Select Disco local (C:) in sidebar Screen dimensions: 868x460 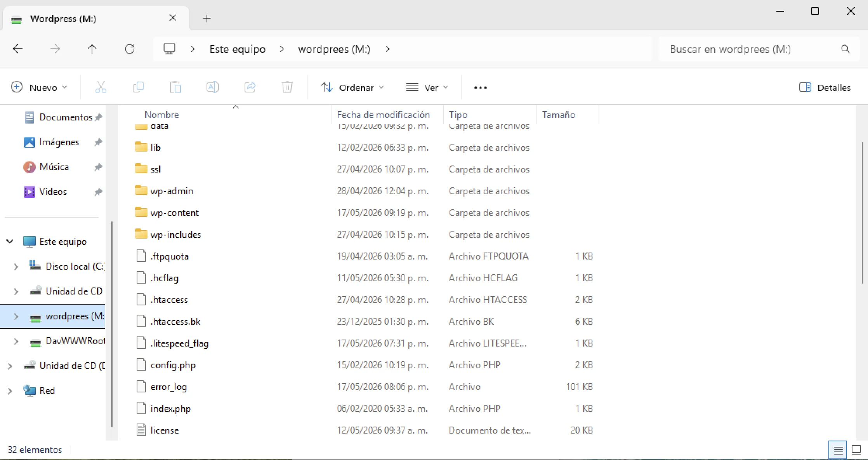click(67, 267)
